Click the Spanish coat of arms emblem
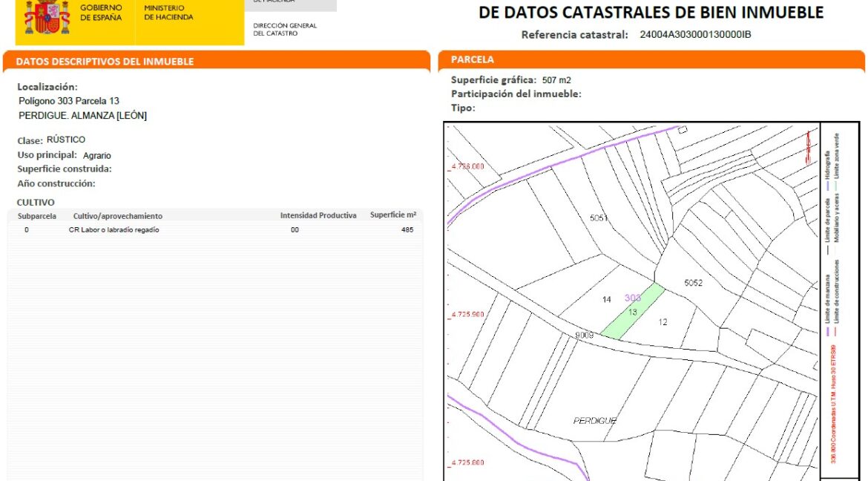Viewport: 868px width, 481px height. pyautogui.click(x=47, y=17)
